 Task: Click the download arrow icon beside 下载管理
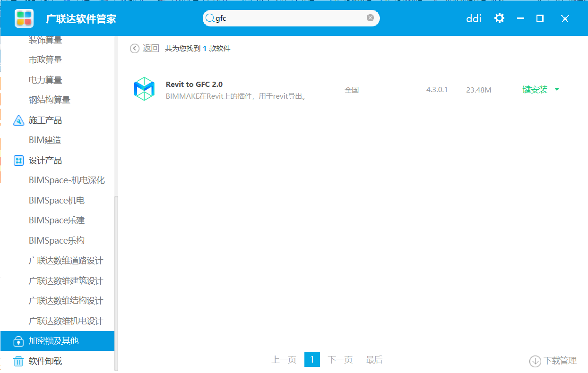pos(535,361)
